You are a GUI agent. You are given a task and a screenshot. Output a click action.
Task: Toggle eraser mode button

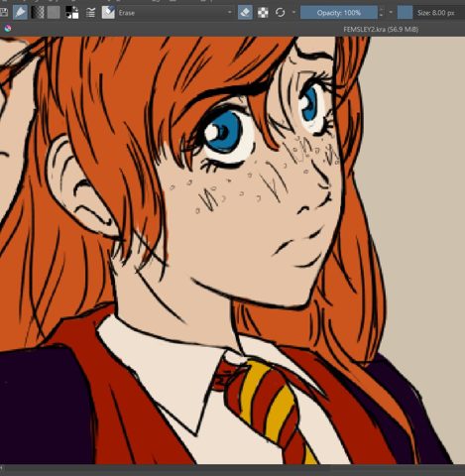point(245,13)
